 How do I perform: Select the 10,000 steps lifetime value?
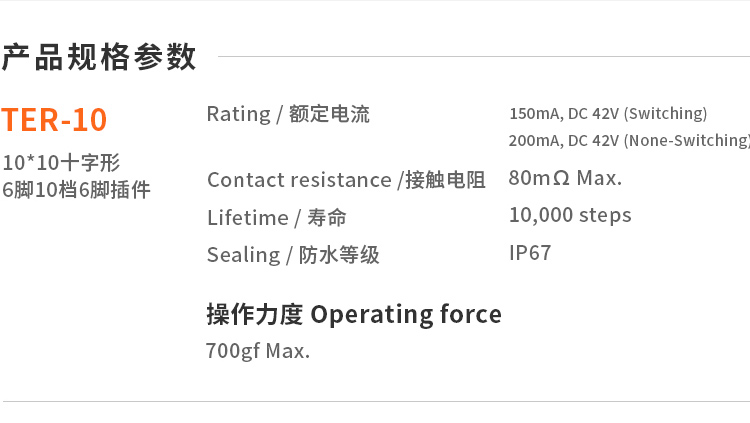click(x=570, y=215)
